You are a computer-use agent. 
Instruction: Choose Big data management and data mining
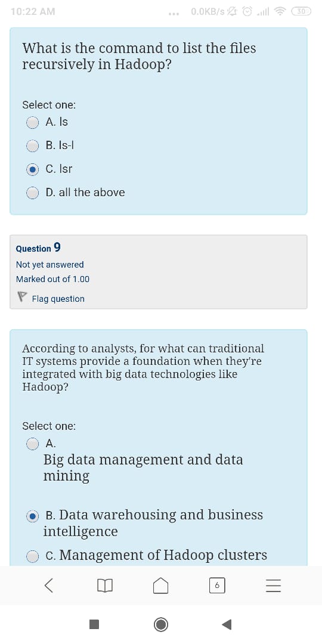(32, 444)
